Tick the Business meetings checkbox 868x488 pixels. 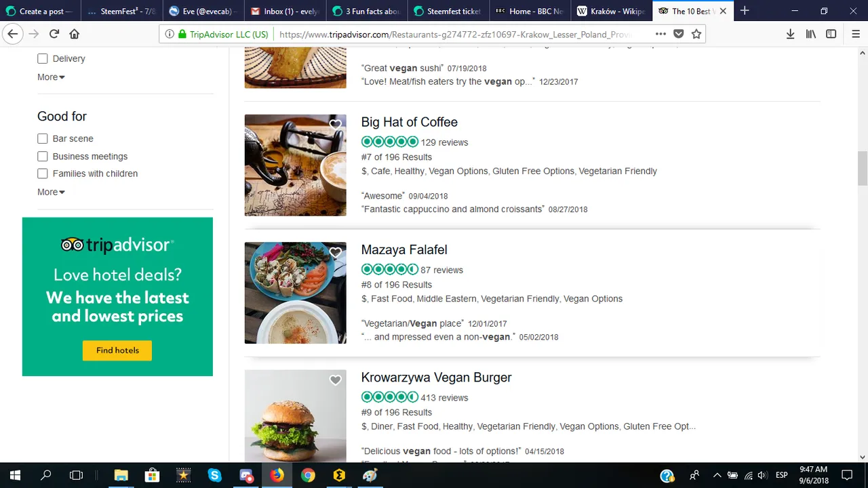(x=43, y=156)
